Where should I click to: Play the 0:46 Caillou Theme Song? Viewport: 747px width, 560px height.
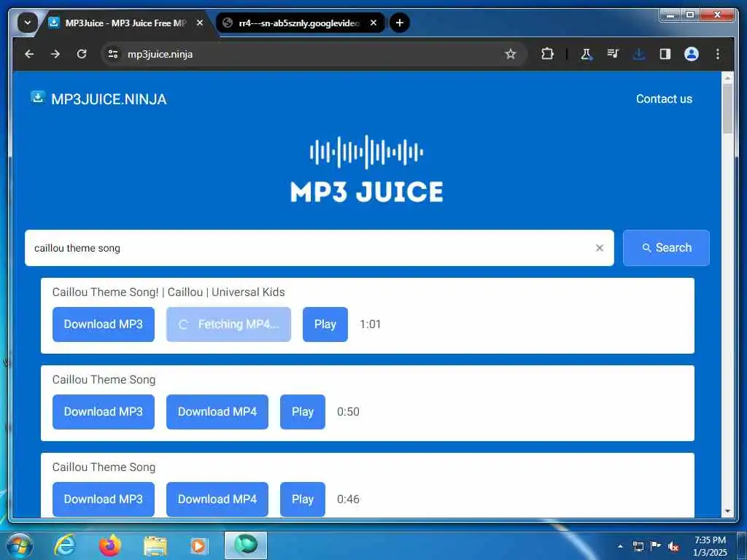point(303,499)
